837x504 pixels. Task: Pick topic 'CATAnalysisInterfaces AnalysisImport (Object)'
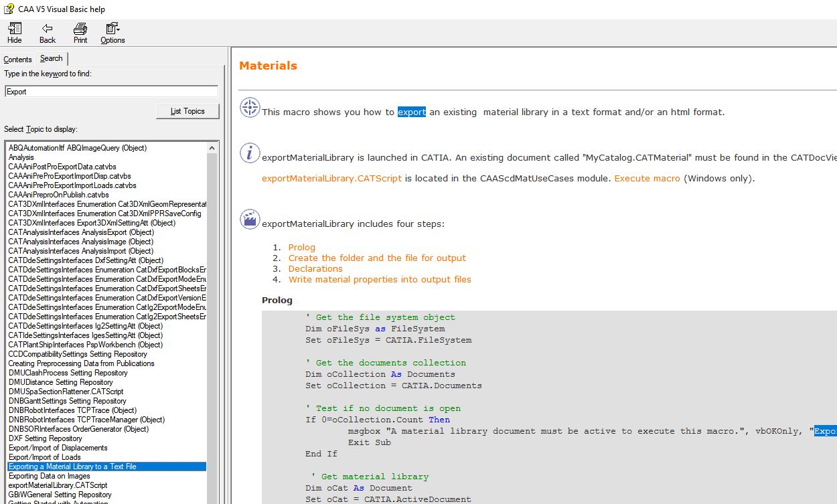(x=80, y=251)
